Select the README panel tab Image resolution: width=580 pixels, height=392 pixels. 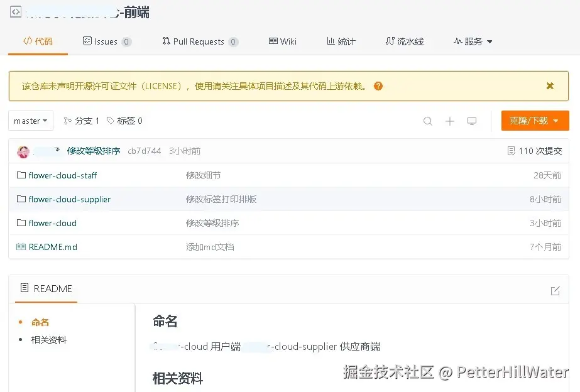47,289
